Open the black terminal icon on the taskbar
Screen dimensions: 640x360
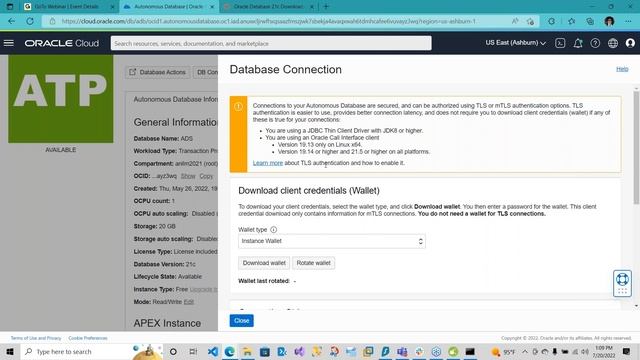pyautogui.click(x=470, y=351)
